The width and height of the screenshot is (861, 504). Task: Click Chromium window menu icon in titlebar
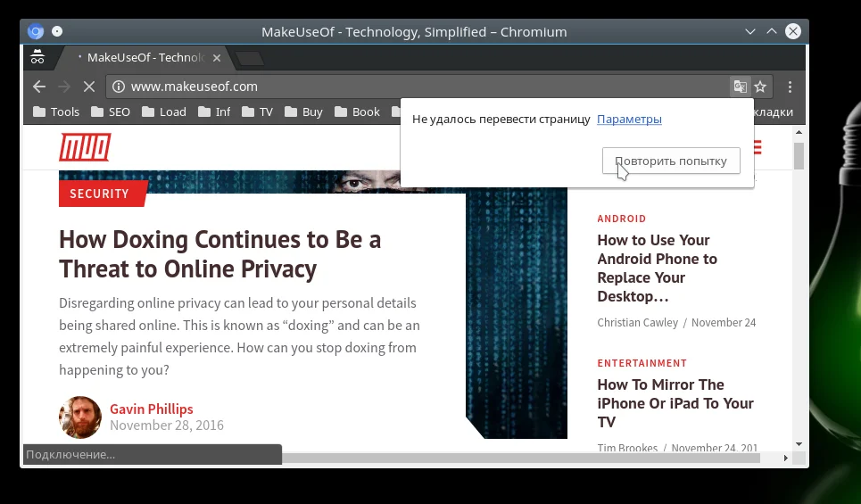tap(35, 31)
